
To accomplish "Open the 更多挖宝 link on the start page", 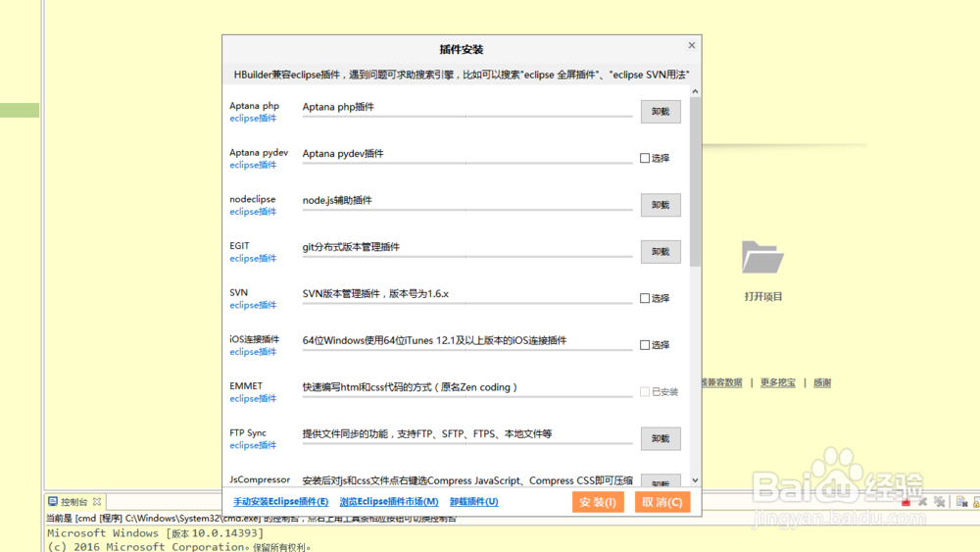I will (777, 382).
